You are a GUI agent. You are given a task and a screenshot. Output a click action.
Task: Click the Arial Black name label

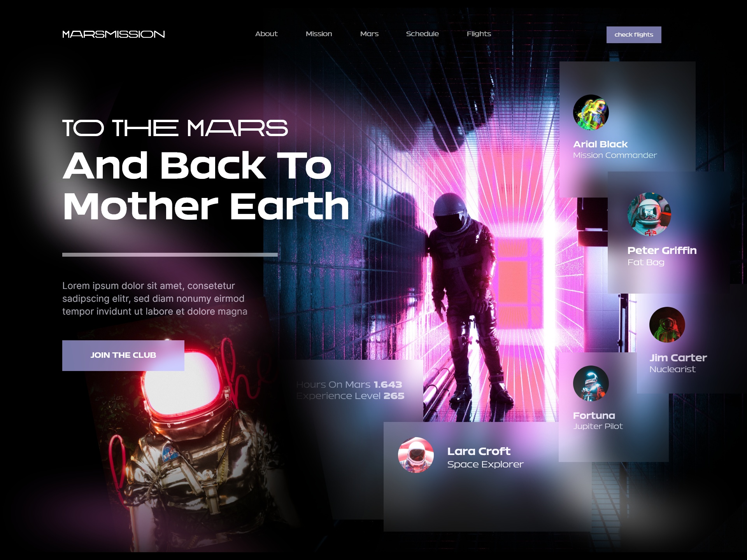(x=600, y=144)
